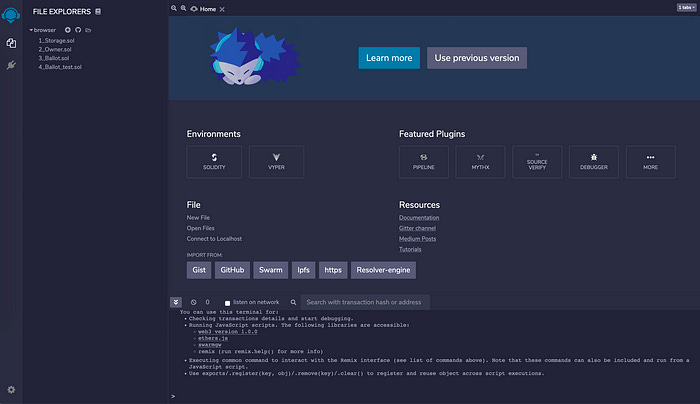Open 4_Ballot_test.sol file
700x404 pixels.
60,67
